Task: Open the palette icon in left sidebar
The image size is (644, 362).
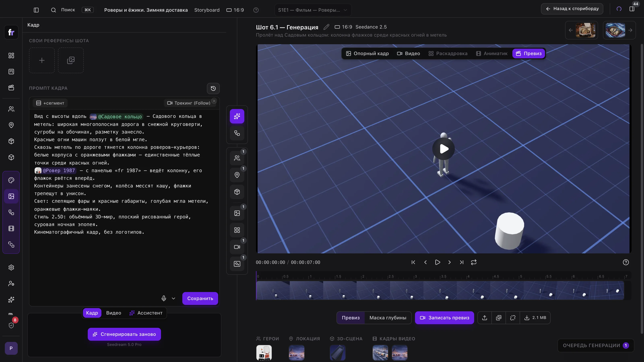Action: point(11,180)
